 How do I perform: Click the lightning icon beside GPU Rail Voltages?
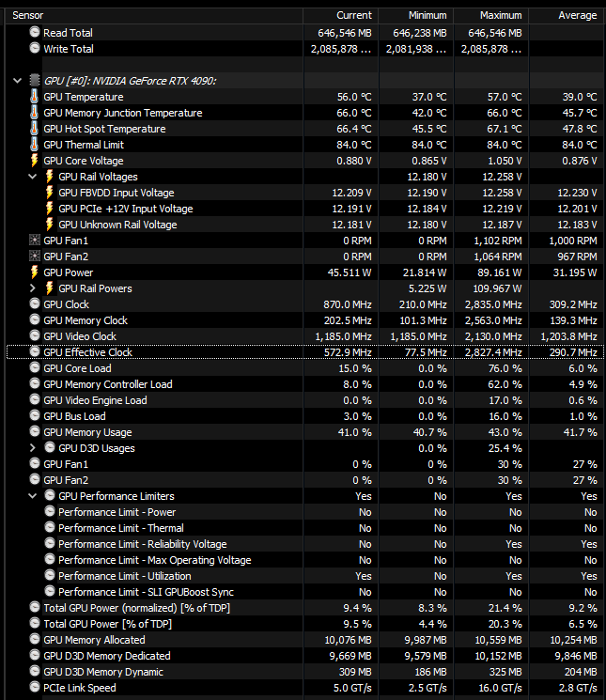[x=50, y=177]
